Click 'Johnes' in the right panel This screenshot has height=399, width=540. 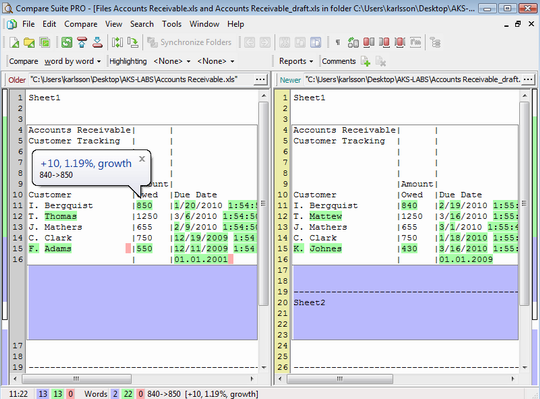coord(325,249)
